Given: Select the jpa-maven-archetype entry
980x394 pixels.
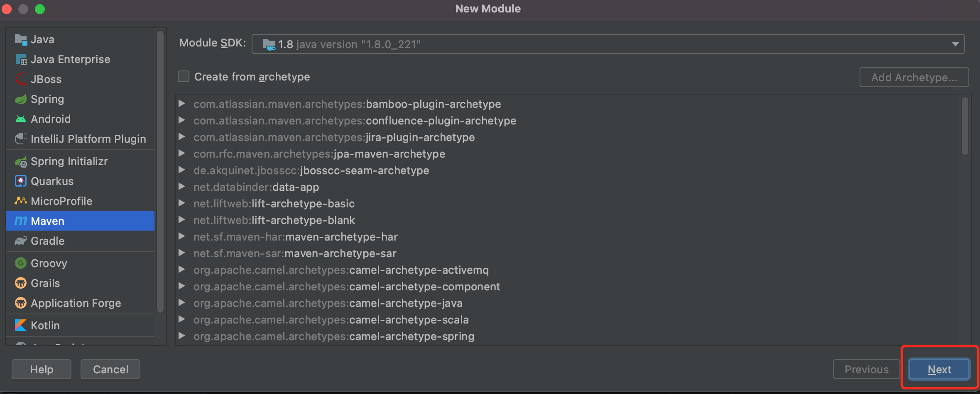Looking at the screenshot, I should tap(319, 154).
